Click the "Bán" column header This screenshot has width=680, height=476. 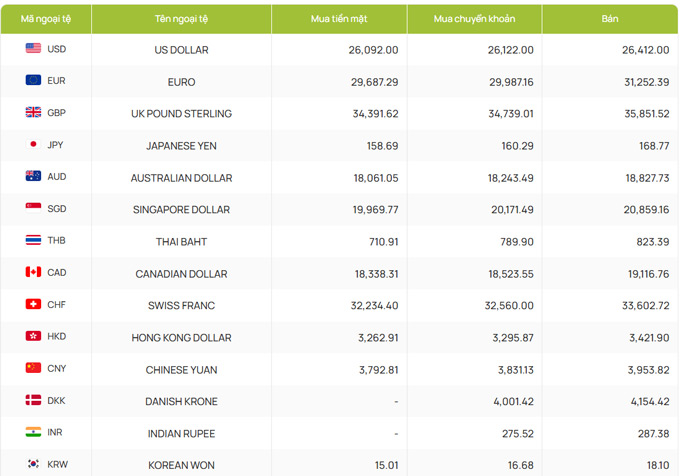(x=610, y=19)
